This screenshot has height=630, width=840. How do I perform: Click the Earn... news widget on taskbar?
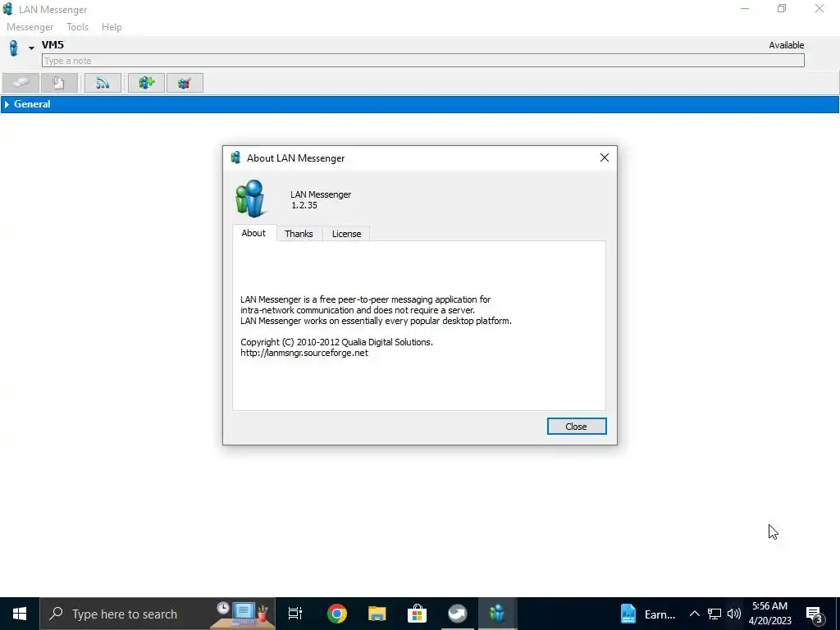(649, 614)
